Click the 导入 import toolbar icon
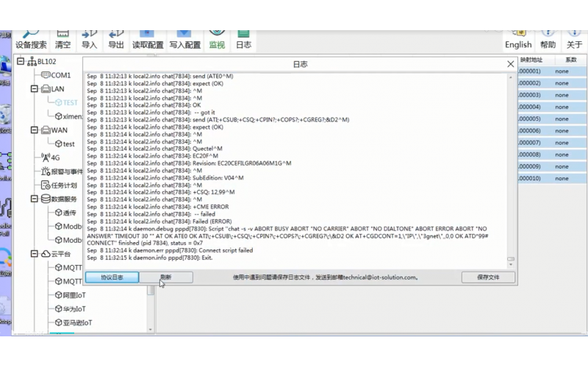This screenshot has width=588, height=368. (90, 38)
